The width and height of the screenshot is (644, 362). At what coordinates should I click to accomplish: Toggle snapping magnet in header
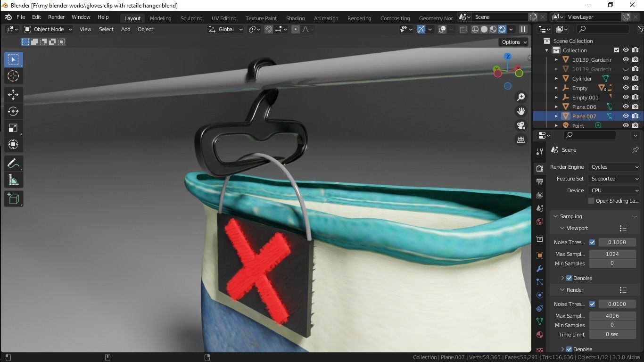[x=269, y=29]
